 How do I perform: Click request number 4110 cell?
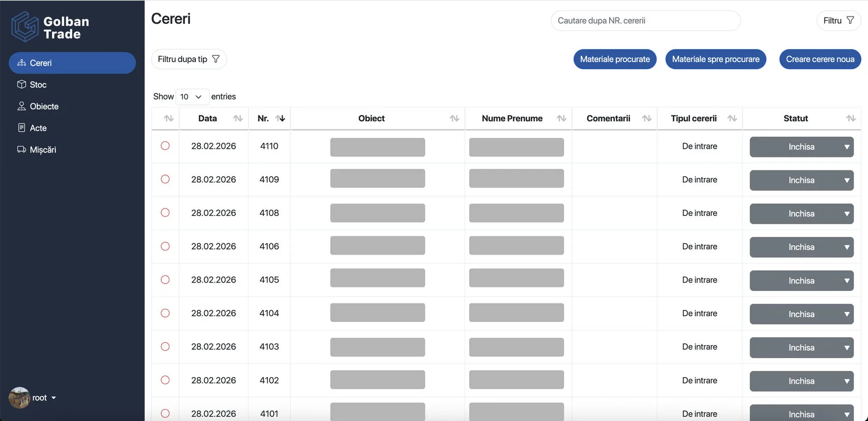tap(269, 146)
